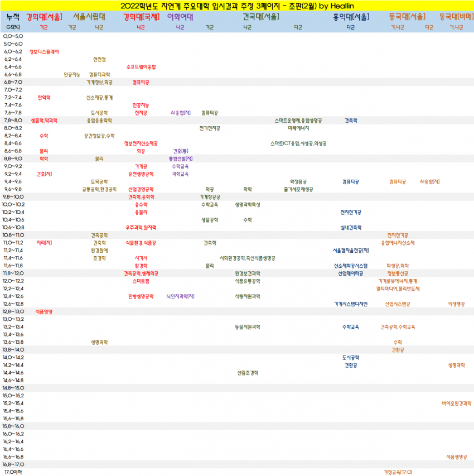Click the 식품영양 cell
474x476 pixels.
point(44,311)
